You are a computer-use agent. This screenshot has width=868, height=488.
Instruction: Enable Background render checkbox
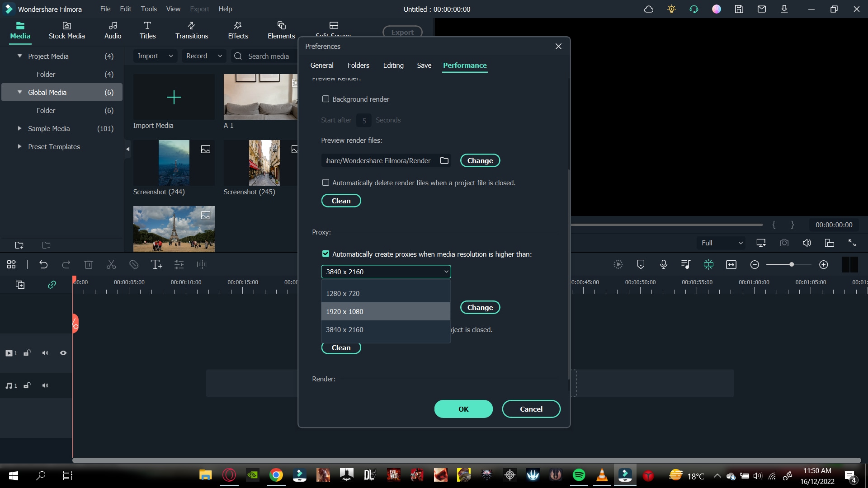click(325, 99)
